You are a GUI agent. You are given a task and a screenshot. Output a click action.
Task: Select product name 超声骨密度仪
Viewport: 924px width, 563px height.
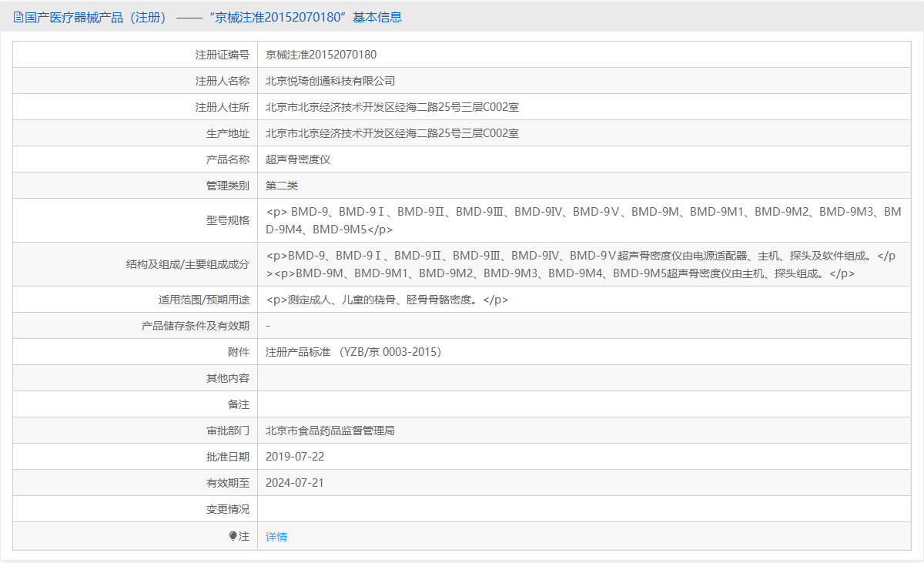tap(298, 159)
